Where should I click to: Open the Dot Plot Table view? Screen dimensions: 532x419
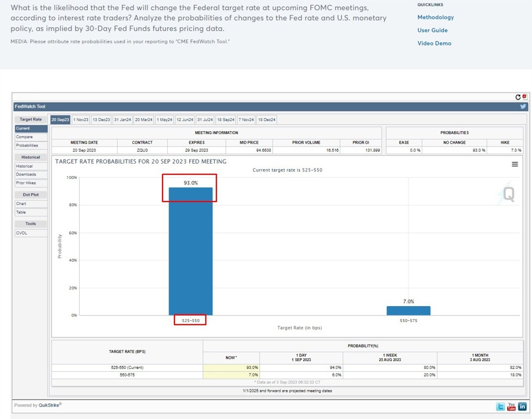coord(30,212)
